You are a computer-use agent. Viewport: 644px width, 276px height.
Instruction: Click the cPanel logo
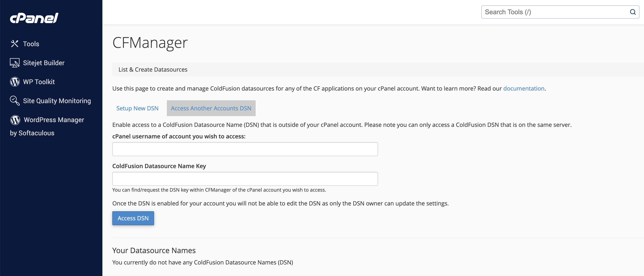click(x=34, y=18)
